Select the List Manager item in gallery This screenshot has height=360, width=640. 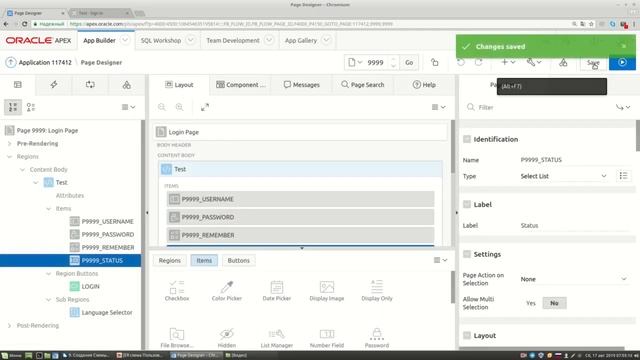277,338
